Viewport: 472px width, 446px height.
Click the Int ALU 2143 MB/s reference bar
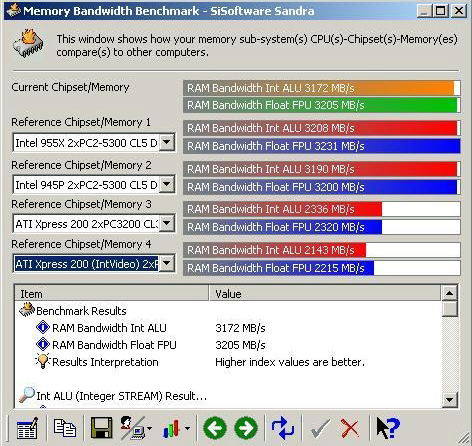322,250
